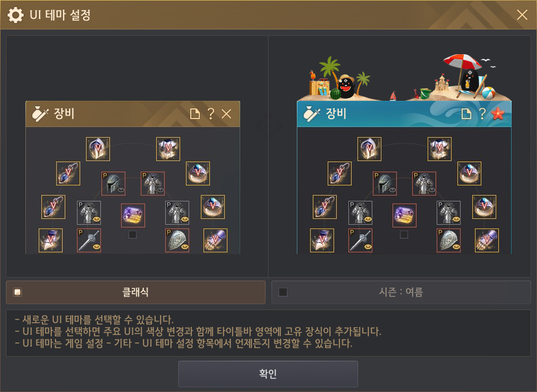537x392 pixels.
Task: Select the 시즌 : 여름 theme option bar
Action: point(401,292)
